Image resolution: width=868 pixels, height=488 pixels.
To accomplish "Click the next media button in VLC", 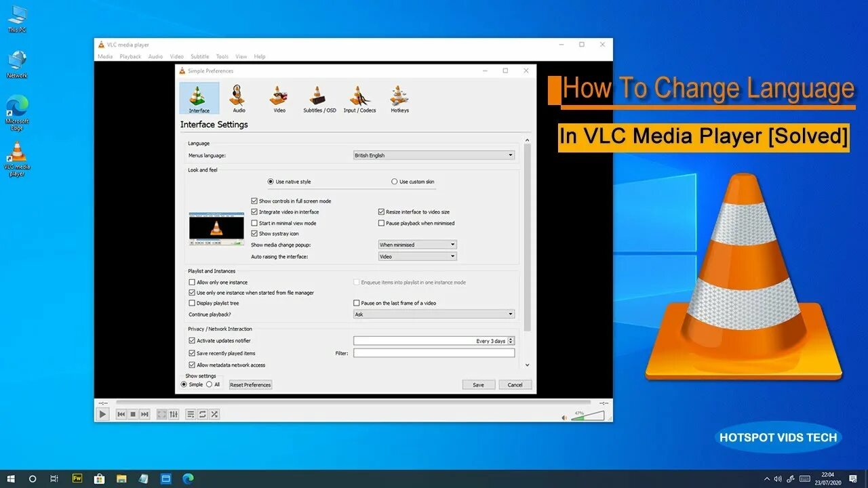I will [144, 414].
